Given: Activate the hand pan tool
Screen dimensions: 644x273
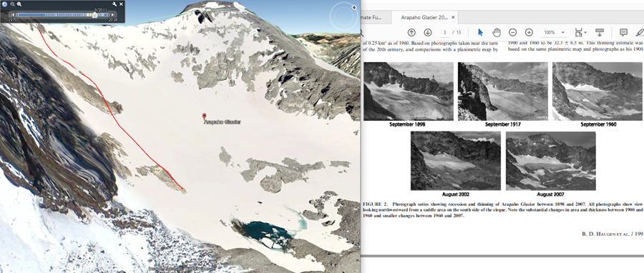Looking at the screenshot, I should pyautogui.click(x=497, y=32).
